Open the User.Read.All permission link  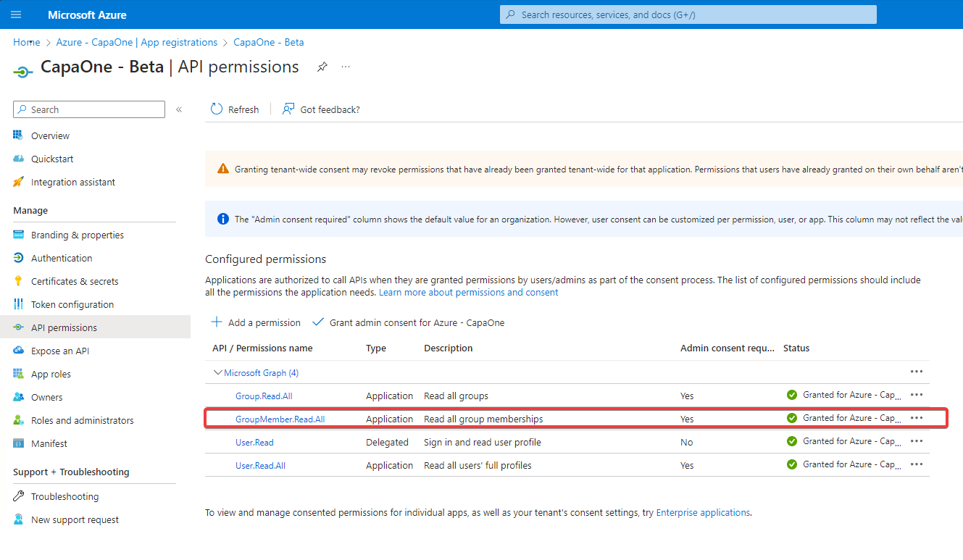click(x=260, y=466)
